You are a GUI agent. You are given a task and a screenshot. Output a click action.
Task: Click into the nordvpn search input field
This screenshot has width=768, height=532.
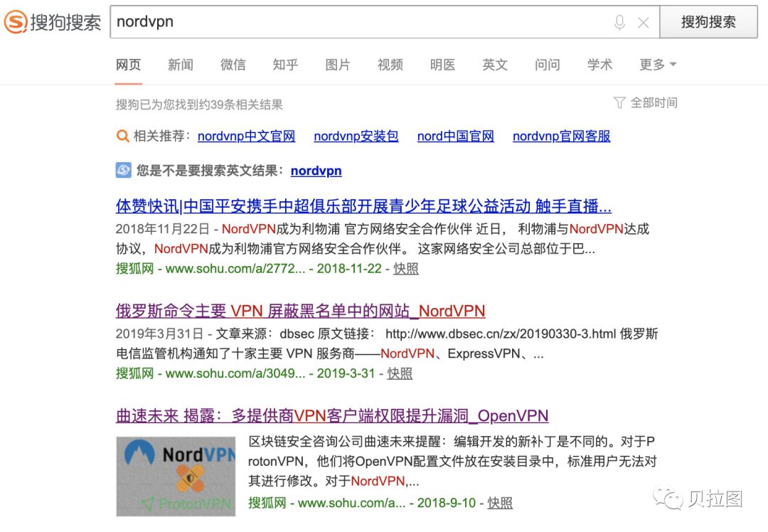coord(356,22)
